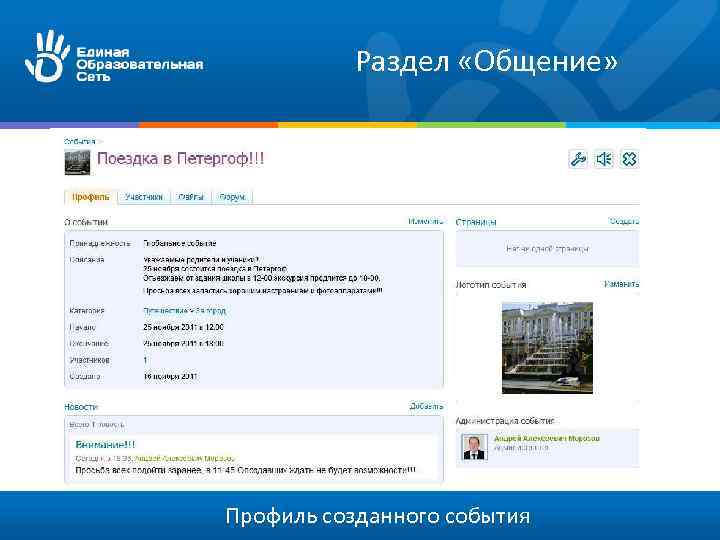The width and height of the screenshot is (720, 540).
Task: Click the start date 25 ноября 2011 в 12:00
Action: click(183, 327)
